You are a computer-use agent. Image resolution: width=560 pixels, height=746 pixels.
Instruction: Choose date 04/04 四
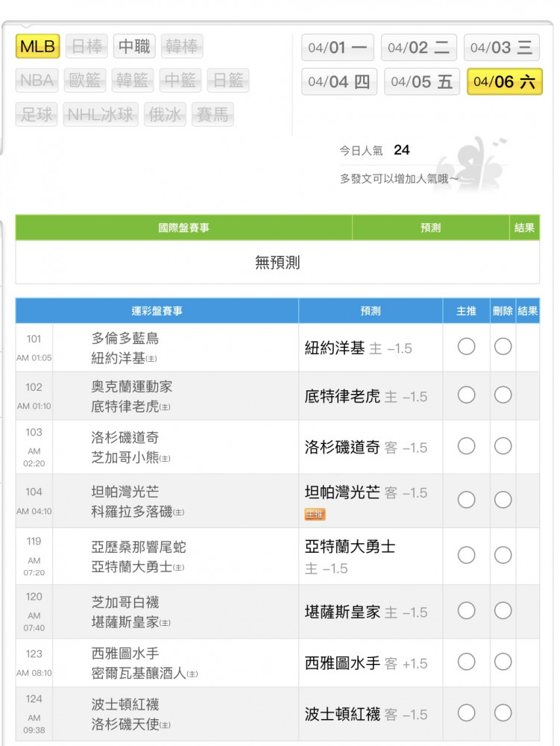pyautogui.click(x=339, y=82)
